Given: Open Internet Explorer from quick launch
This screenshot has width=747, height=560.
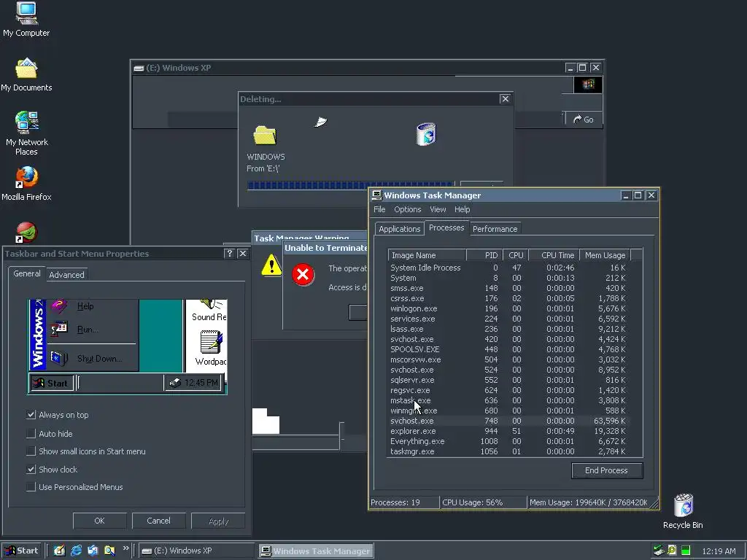Looking at the screenshot, I should 76,551.
